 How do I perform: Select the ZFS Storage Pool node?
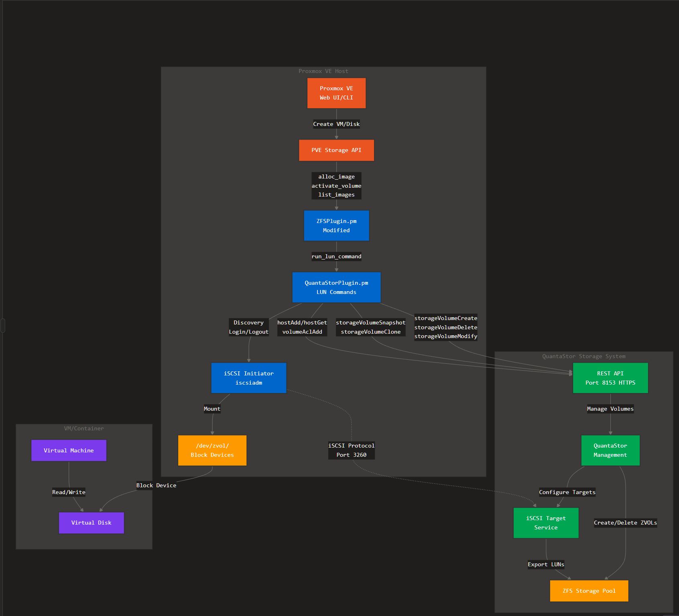point(589,591)
